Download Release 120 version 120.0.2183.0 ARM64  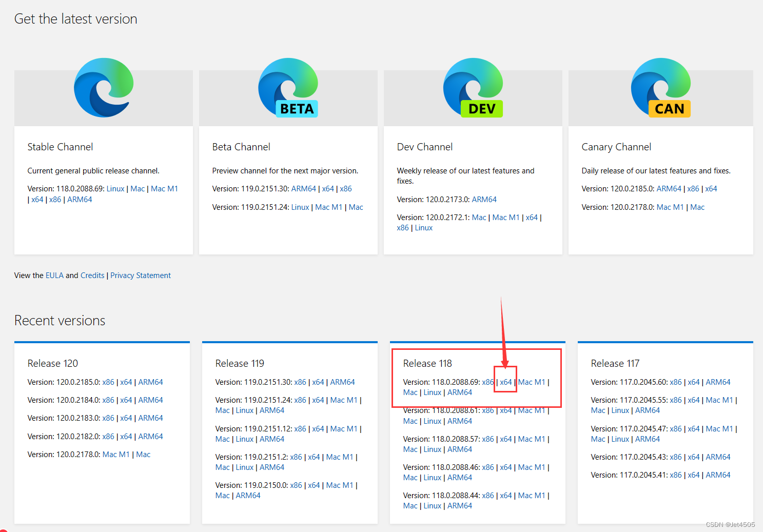[x=150, y=418]
